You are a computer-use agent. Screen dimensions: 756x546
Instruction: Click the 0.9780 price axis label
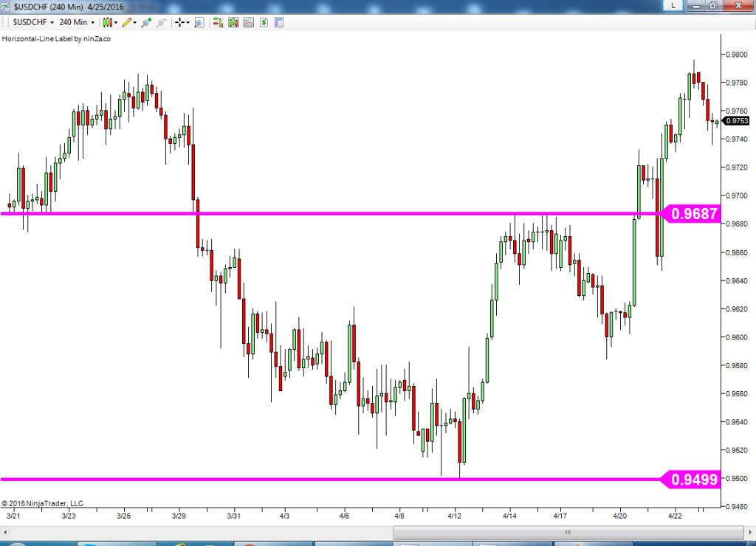pos(737,83)
